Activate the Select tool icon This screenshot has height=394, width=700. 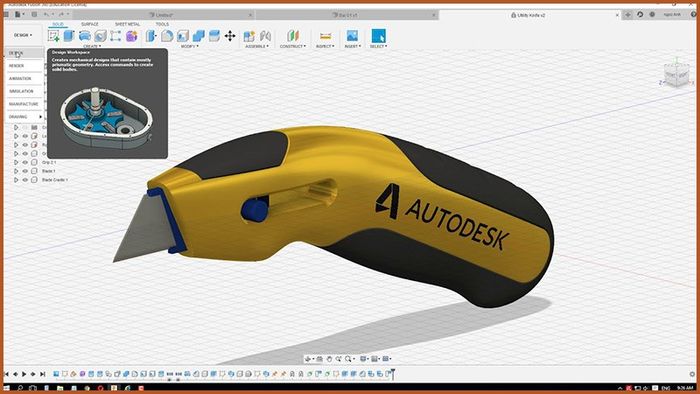tap(379, 36)
